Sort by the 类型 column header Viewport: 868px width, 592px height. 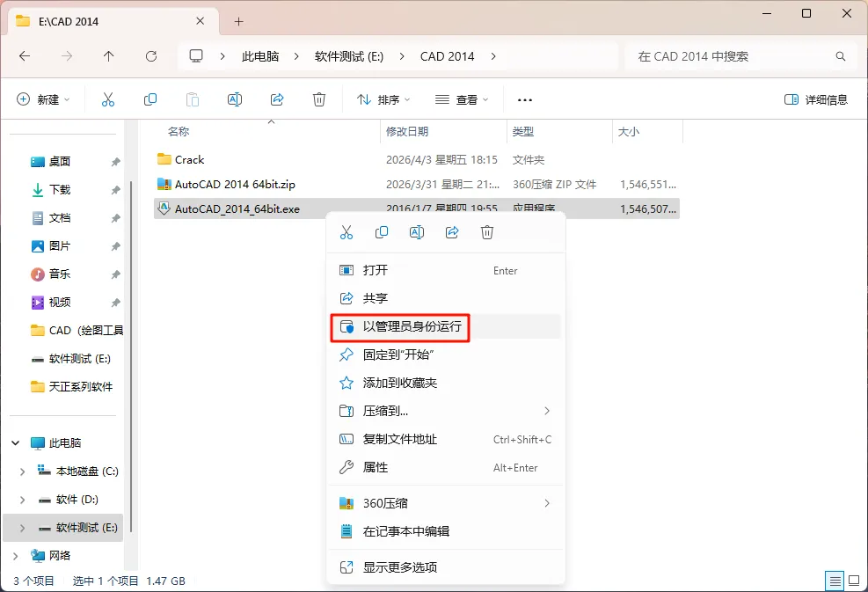(523, 132)
